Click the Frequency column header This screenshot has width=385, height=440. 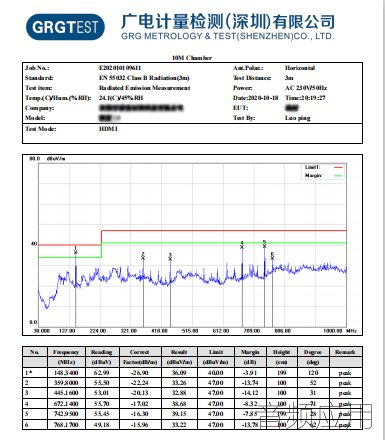[x=66, y=352]
